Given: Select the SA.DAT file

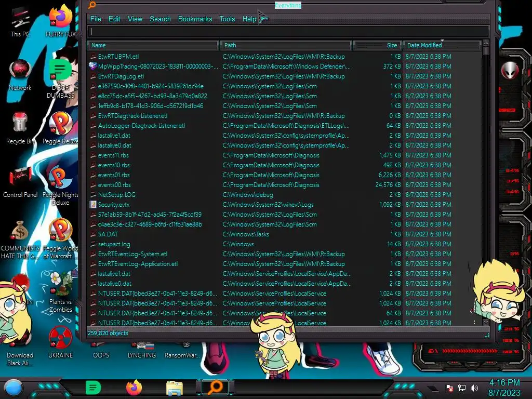Looking at the screenshot, I should point(108,234).
